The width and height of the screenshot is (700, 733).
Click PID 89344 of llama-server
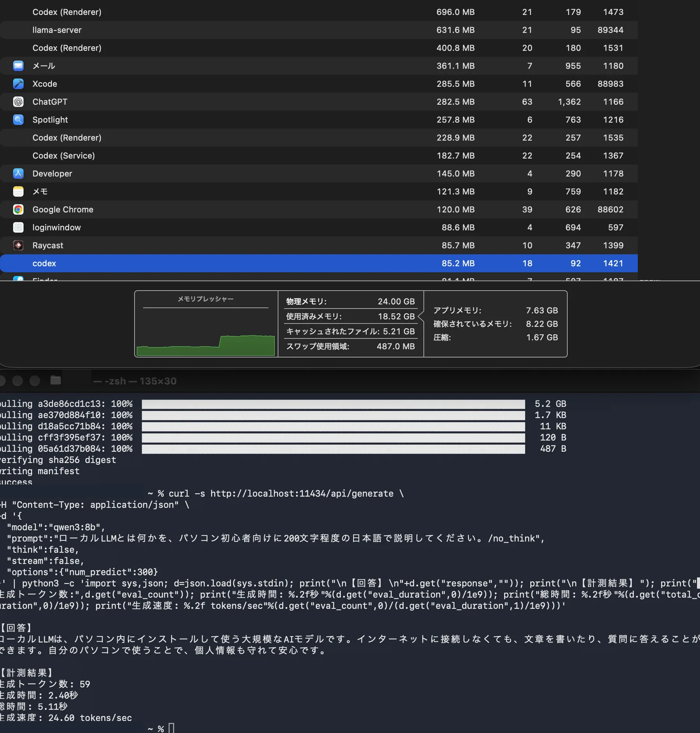pyautogui.click(x=610, y=30)
